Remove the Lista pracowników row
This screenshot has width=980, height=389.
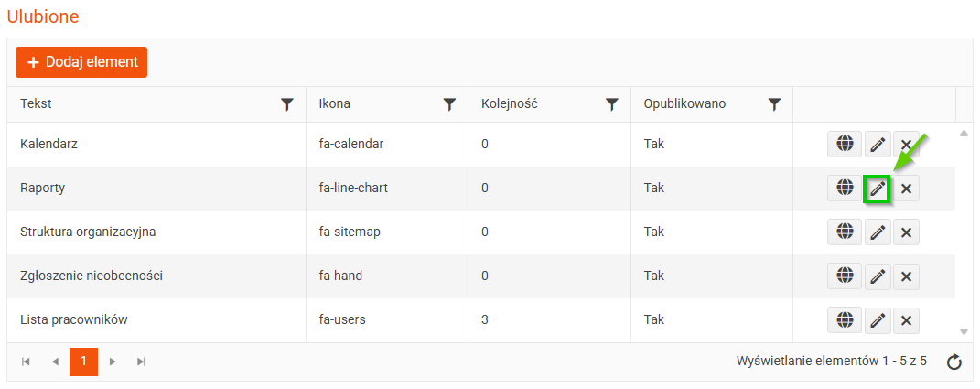click(906, 319)
